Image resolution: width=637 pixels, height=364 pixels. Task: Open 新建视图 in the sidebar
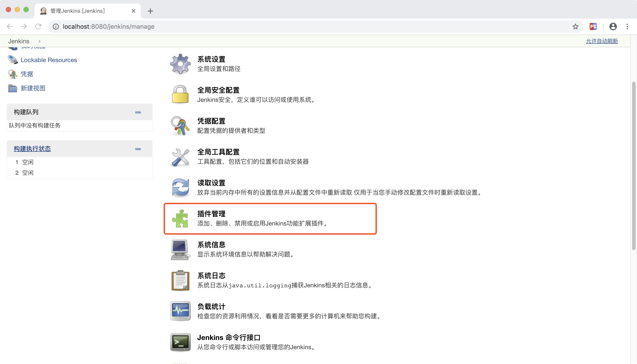click(33, 88)
